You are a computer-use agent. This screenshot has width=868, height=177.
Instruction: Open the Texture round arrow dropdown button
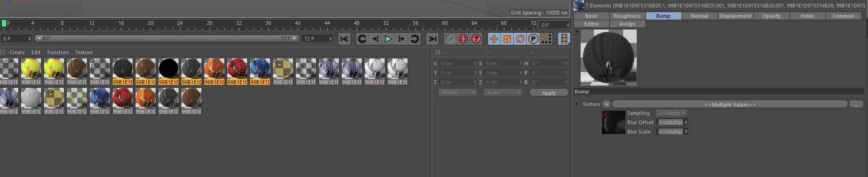coord(606,104)
